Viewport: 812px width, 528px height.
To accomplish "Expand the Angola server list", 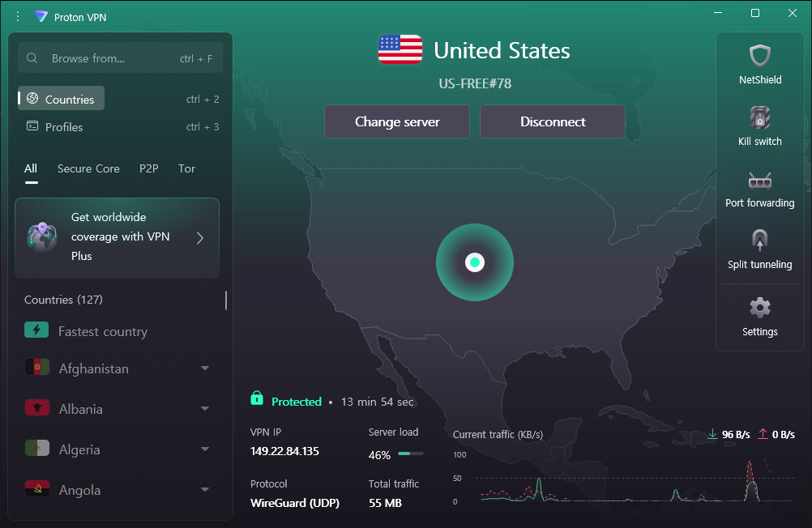I will click(205, 489).
